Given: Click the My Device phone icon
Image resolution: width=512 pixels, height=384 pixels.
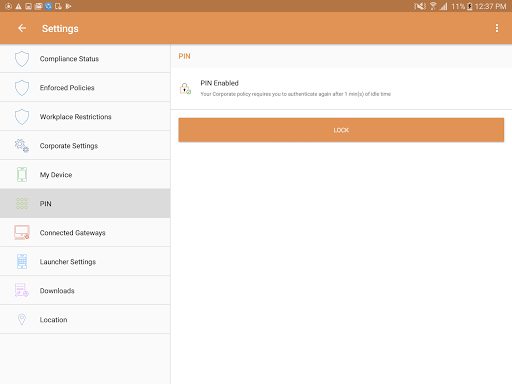Looking at the screenshot, I should (22, 175).
